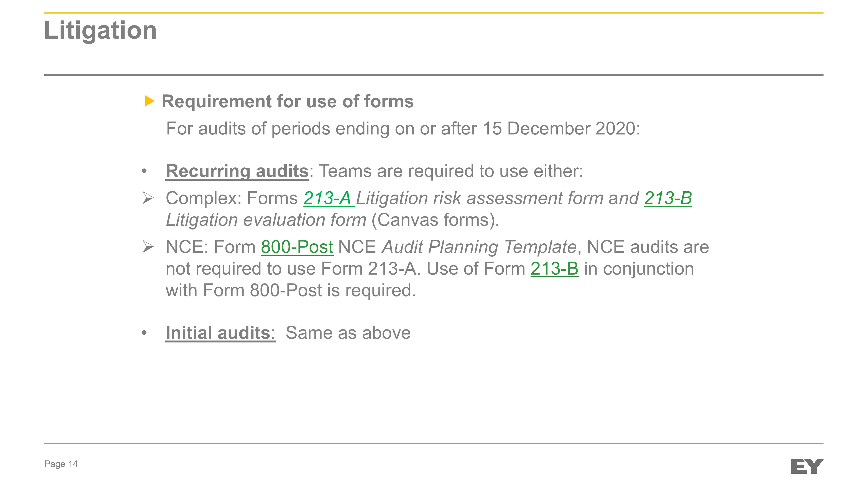The image size is (868, 488).
Task: Open the italic 213-B link after 'form and'
Action: tap(667, 198)
